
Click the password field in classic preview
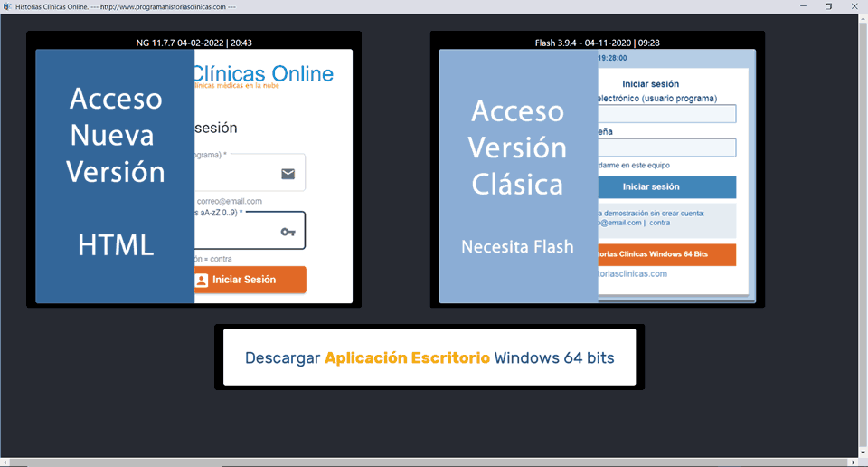click(x=667, y=148)
